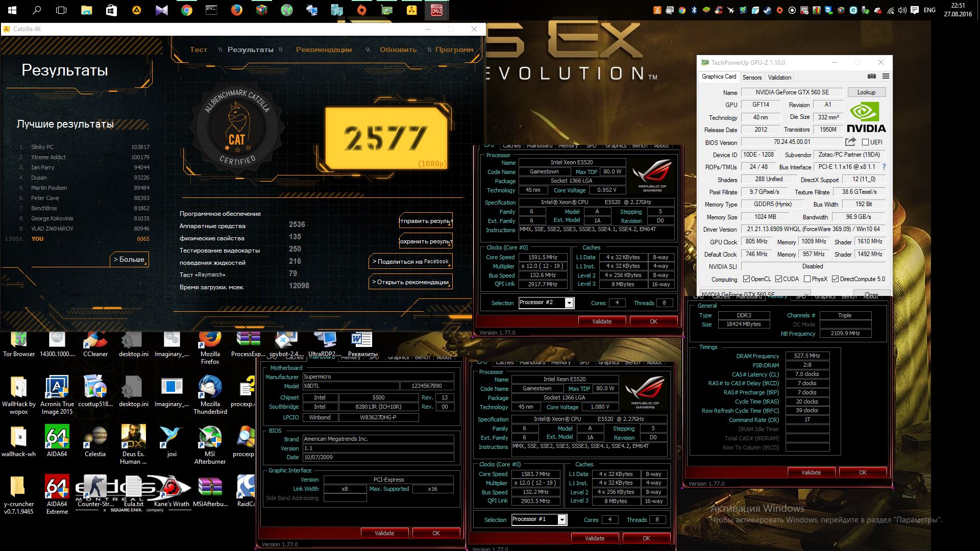Open the CCleaner desktop shortcut
This screenshot has height=551, width=980.
click(95, 344)
